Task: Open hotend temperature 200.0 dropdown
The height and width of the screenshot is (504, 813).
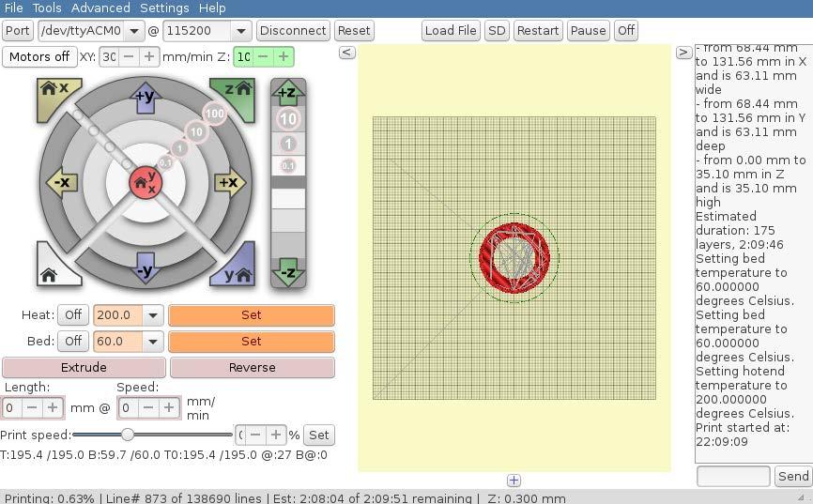Action: pos(153,315)
